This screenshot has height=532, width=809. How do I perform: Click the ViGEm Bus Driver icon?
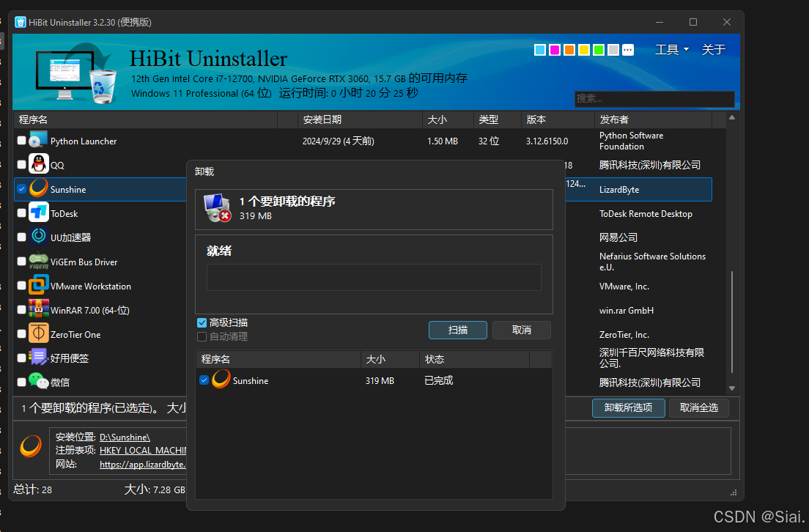38,261
